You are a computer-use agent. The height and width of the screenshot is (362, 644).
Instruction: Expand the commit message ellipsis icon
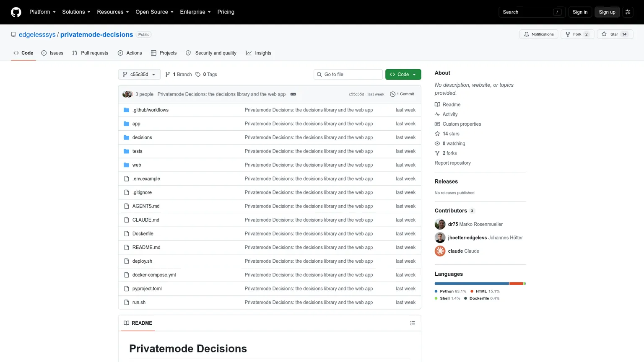[x=293, y=94]
